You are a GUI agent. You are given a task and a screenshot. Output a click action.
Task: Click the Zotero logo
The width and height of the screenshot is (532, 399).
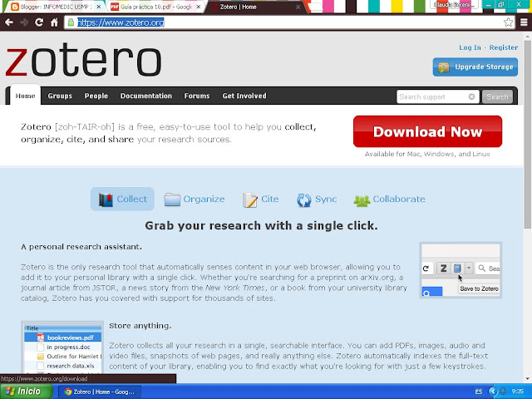pyautogui.click(x=83, y=61)
